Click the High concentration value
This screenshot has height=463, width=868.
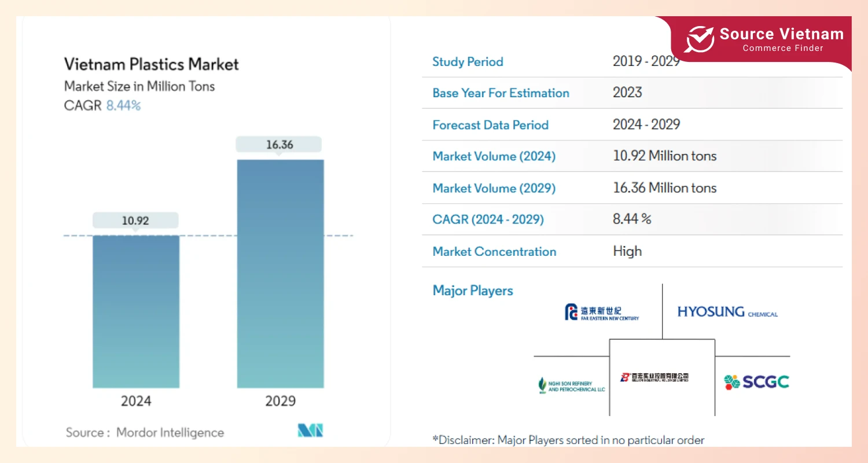click(x=628, y=251)
